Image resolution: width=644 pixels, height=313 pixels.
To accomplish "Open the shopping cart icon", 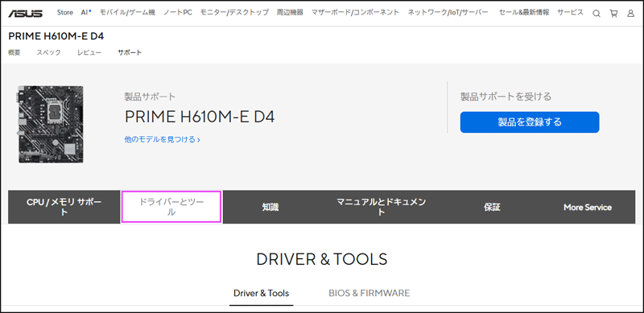I will (613, 13).
